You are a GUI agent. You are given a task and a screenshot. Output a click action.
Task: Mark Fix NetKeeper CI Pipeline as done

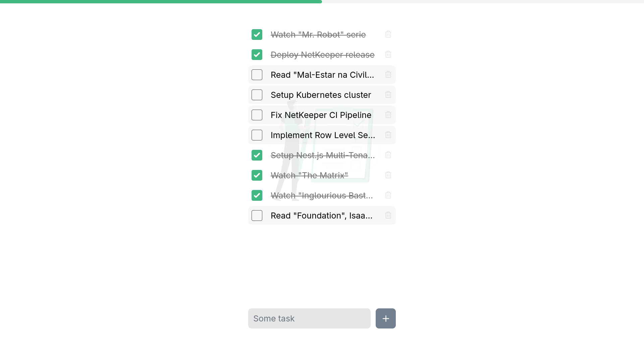click(257, 115)
